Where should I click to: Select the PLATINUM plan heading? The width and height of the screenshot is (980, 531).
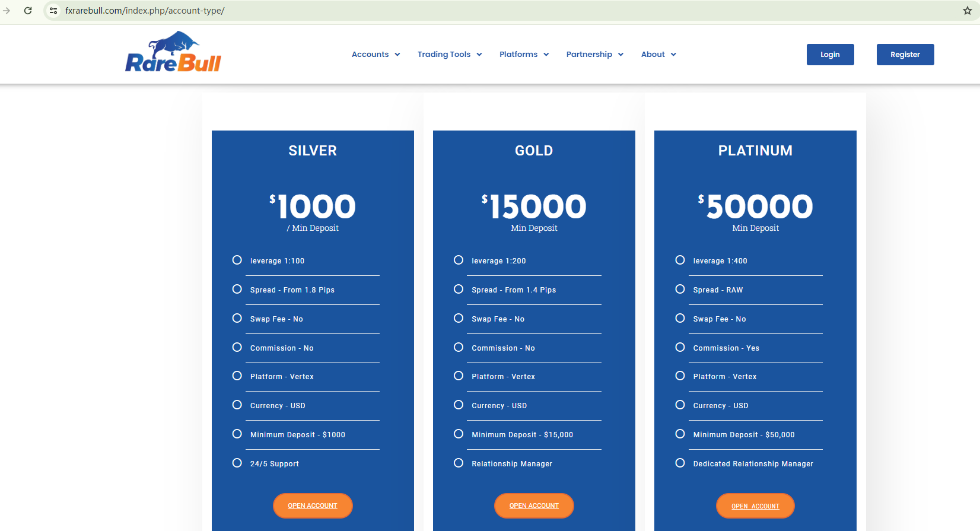[x=755, y=151]
